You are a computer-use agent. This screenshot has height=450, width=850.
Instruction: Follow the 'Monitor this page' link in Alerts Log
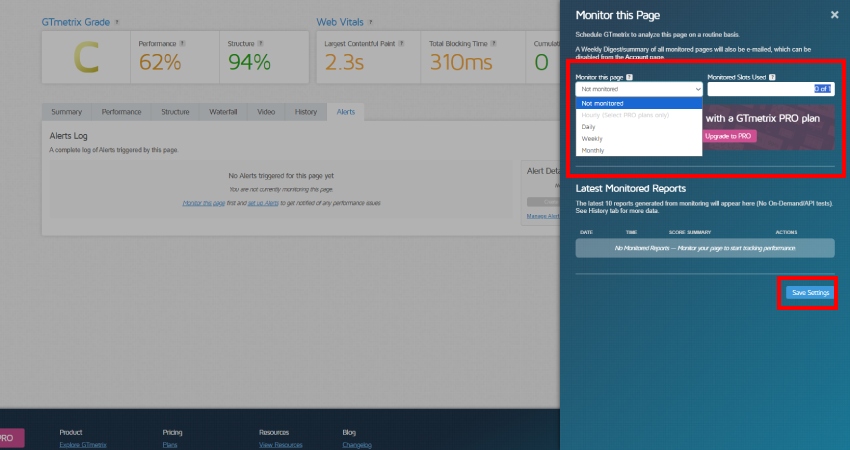click(204, 203)
